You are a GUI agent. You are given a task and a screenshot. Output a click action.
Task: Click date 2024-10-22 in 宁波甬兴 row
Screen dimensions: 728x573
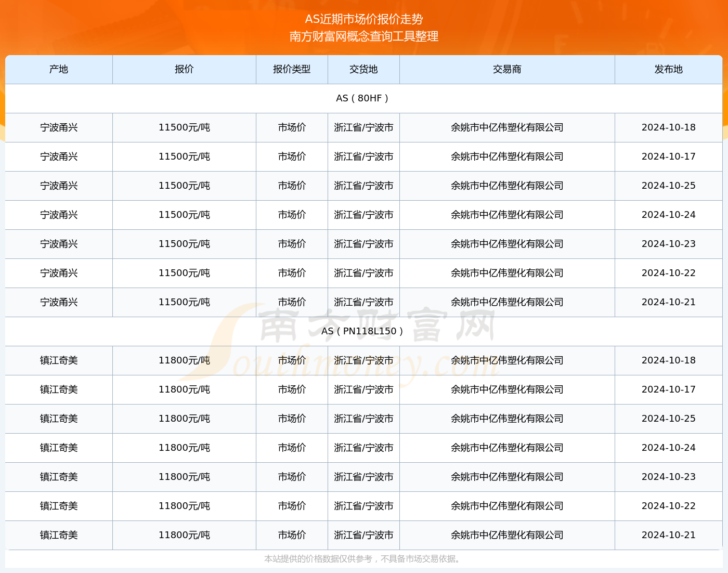click(668, 273)
